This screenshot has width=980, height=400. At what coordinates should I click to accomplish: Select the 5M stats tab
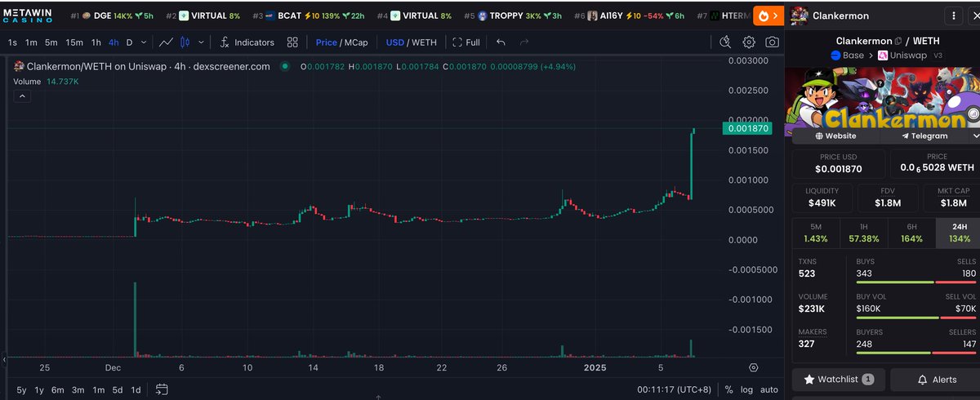click(815, 233)
